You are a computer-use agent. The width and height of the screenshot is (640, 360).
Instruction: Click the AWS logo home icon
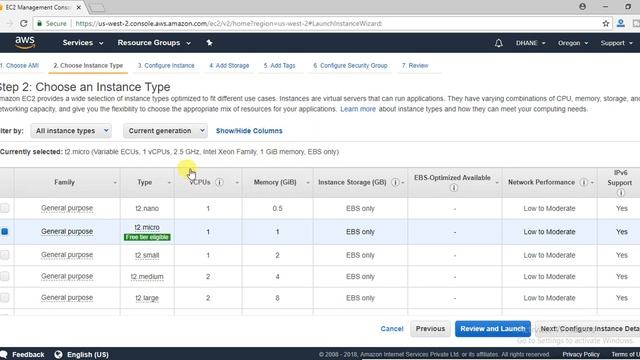click(x=25, y=42)
